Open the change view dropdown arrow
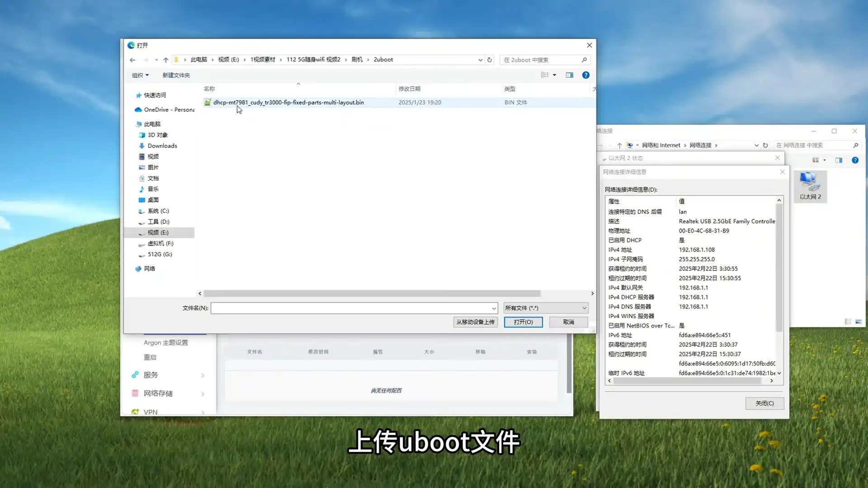The height and width of the screenshot is (488, 868). 555,75
